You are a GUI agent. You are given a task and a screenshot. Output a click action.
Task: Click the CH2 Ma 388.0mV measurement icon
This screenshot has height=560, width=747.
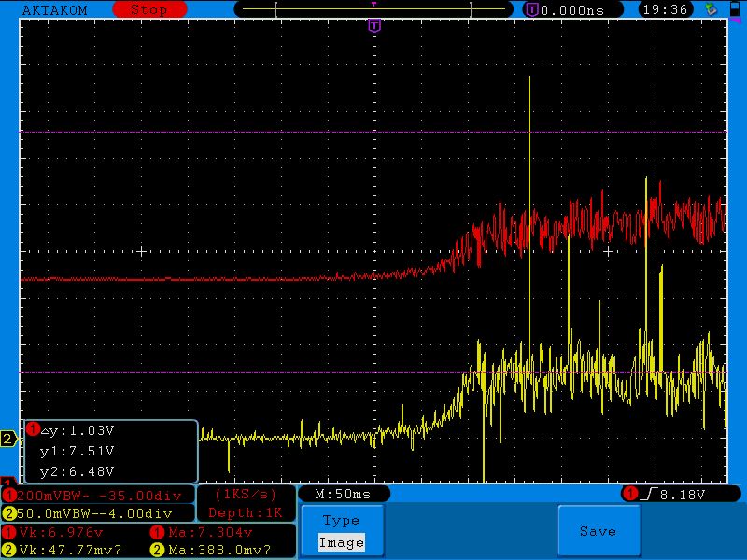[157, 550]
